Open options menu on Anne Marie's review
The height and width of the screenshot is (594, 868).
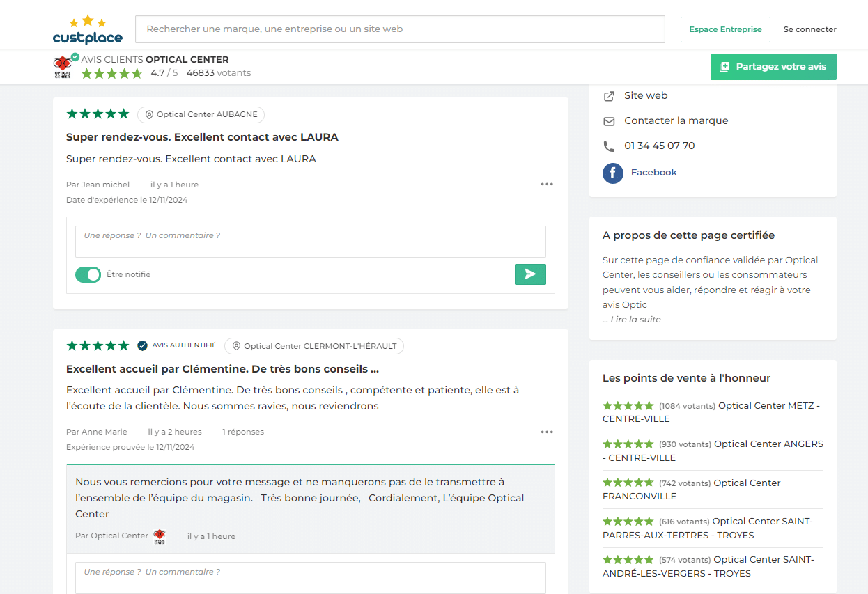click(x=547, y=432)
